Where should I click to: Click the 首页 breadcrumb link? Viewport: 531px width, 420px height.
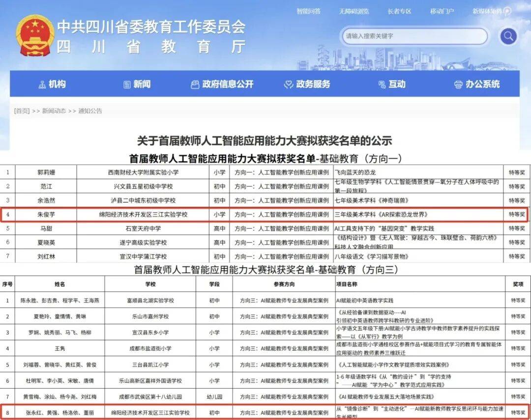22,111
